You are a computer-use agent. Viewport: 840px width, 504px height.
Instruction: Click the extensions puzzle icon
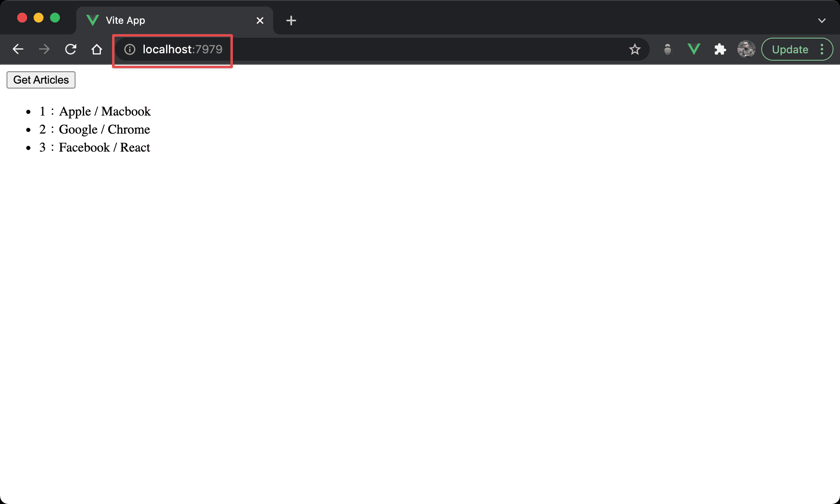pyautogui.click(x=719, y=50)
